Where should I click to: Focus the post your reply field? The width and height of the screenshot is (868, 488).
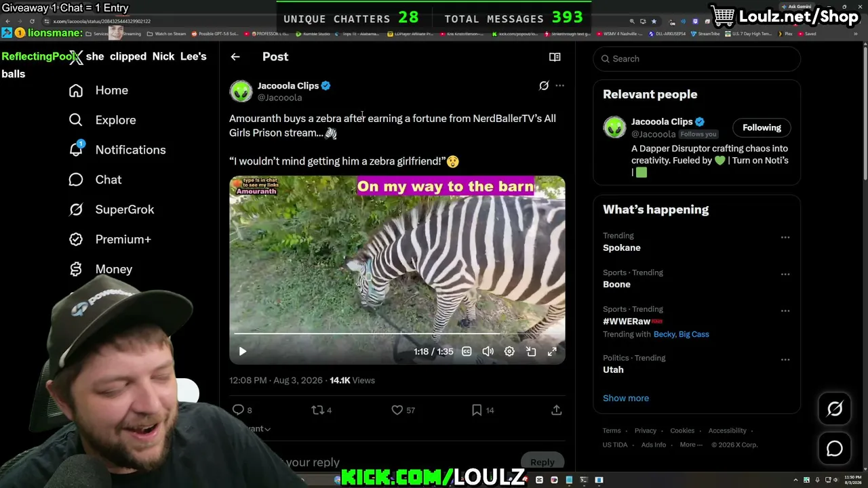tap(313, 462)
